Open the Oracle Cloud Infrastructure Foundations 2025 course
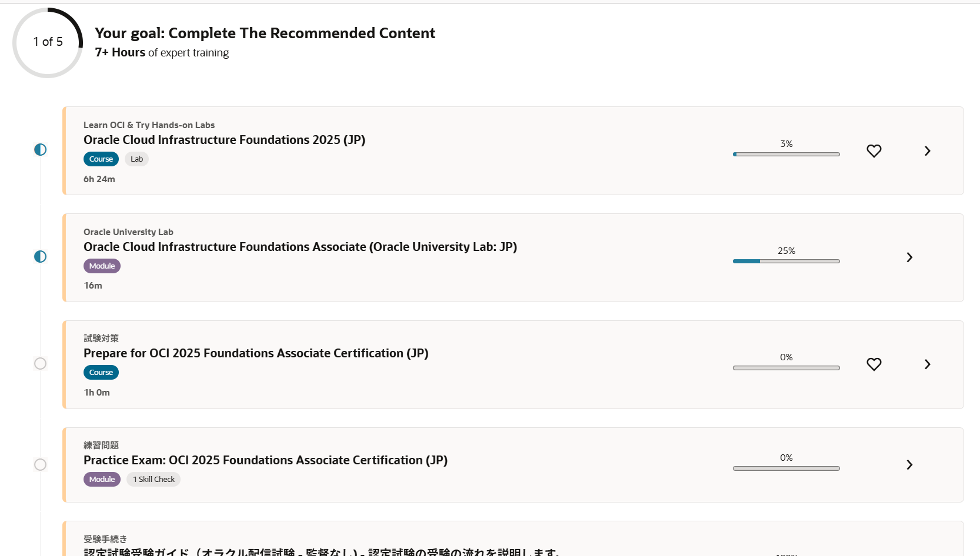The height and width of the screenshot is (556, 980). pyautogui.click(x=224, y=140)
